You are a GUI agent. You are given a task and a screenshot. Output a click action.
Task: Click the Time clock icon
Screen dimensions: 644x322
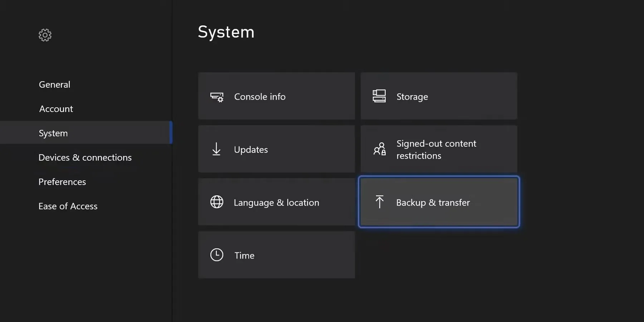pos(217,255)
